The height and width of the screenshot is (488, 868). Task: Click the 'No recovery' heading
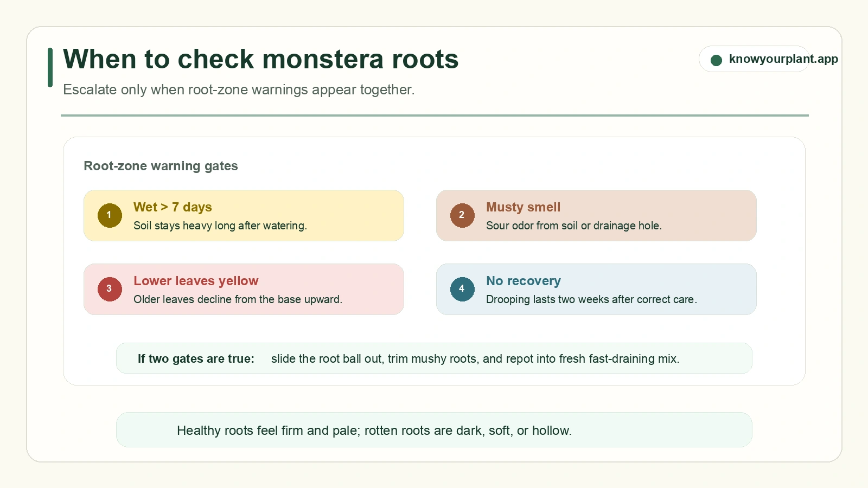[x=523, y=281]
